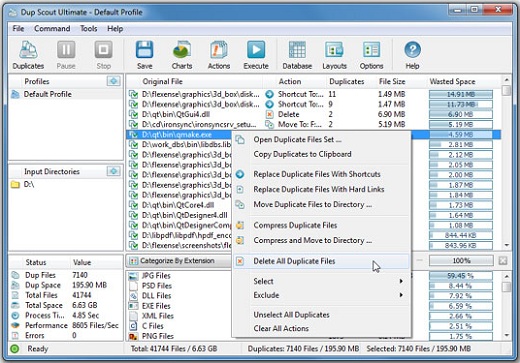The height and width of the screenshot is (363, 520).
Task: Toggle checkbox for D:\flexense\screenshots row
Action: pyautogui.click(x=133, y=245)
